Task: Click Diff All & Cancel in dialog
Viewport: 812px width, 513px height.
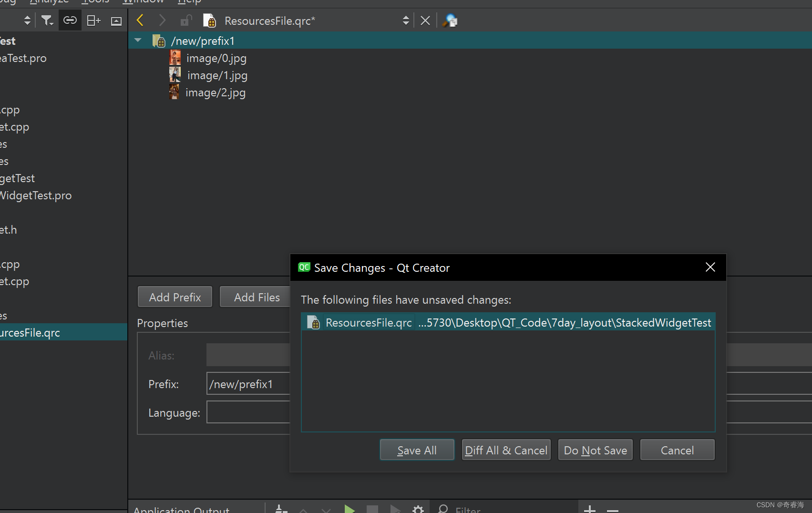Action: click(506, 450)
